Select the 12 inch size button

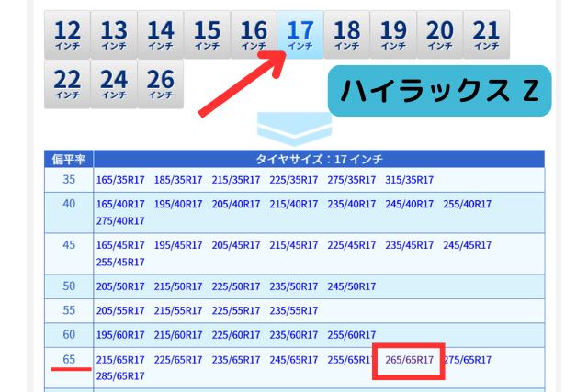coord(67,35)
